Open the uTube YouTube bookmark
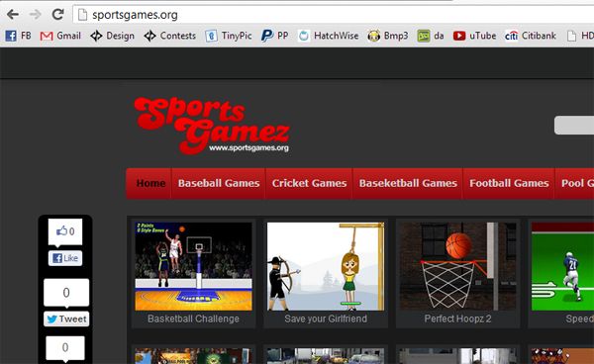Screen dimensions: 594x364 pyautogui.click(x=474, y=36)
